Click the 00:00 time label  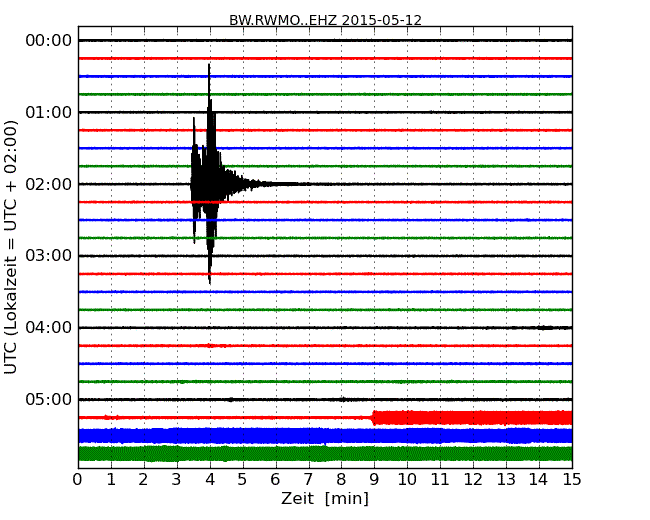(49, 41)
